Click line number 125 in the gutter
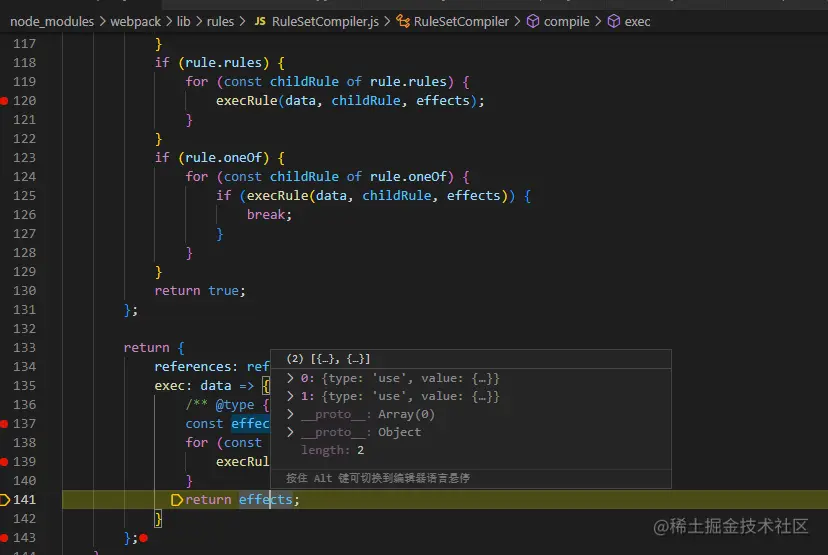 pos(24,196)
